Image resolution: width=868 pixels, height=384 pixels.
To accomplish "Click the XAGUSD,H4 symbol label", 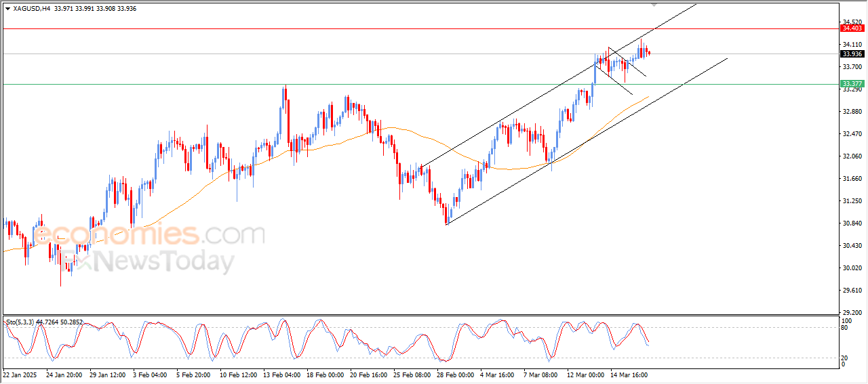I will (31, 8).
